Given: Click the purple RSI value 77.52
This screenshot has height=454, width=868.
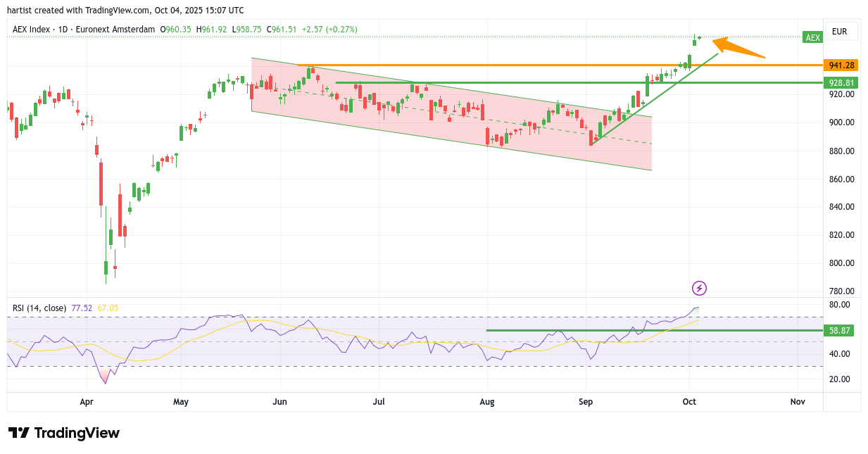Looking at the screenshot, I should 82,308.
